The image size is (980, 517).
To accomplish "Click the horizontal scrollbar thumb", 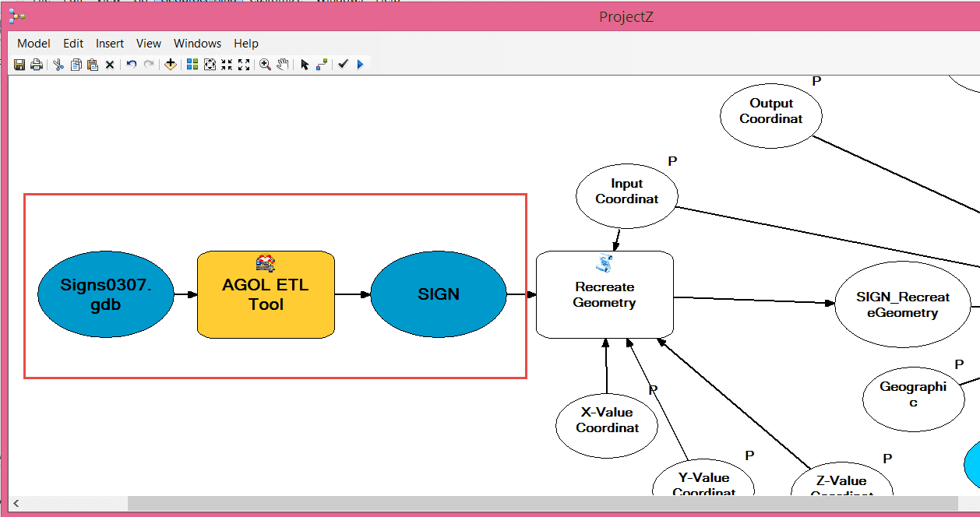I will [543, 503].
